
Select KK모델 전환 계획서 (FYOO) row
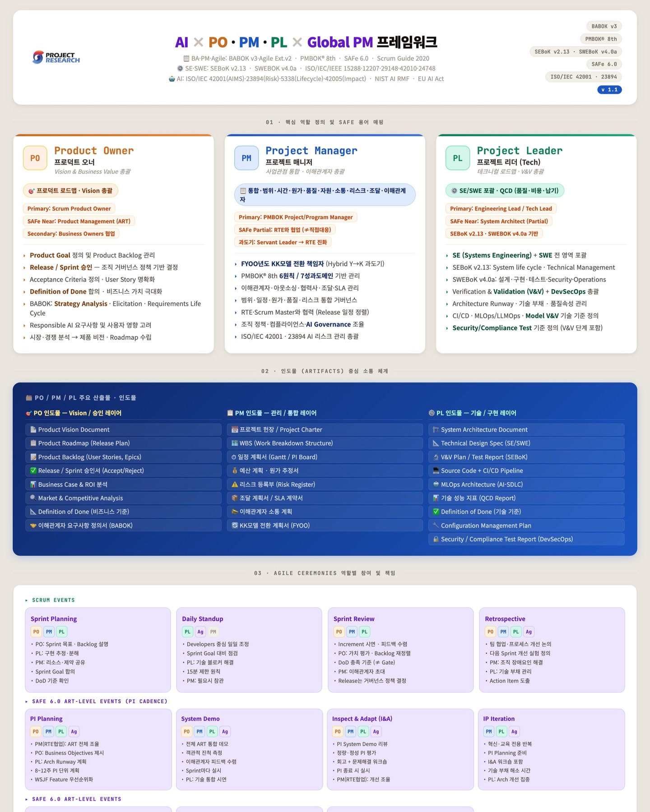325,525
